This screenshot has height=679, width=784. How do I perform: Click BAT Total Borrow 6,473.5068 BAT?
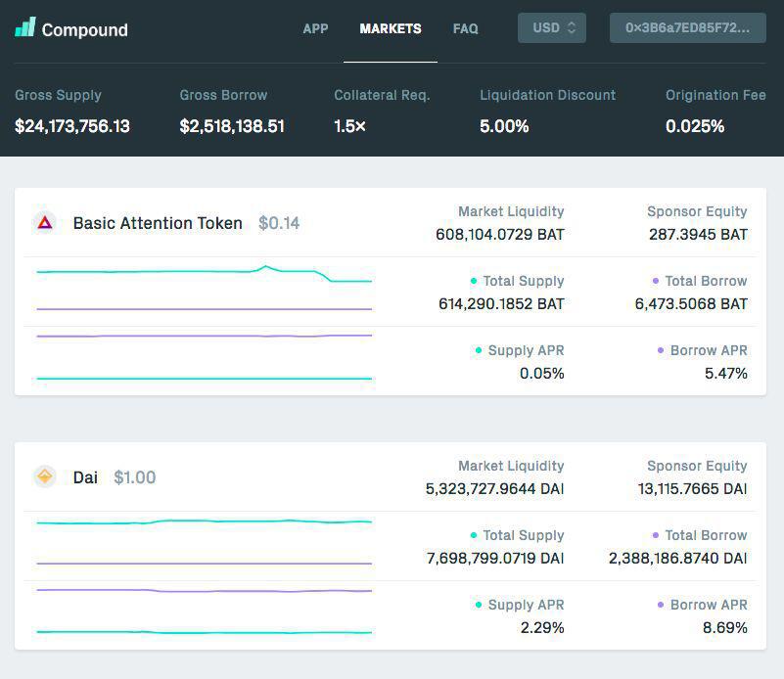click(691, 303)
